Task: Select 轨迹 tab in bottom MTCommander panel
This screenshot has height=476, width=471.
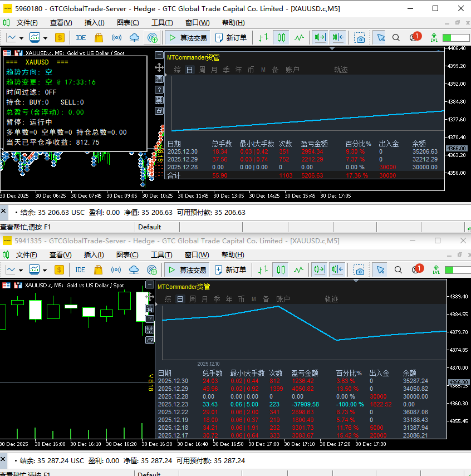Action: click(x=331, y=299)
